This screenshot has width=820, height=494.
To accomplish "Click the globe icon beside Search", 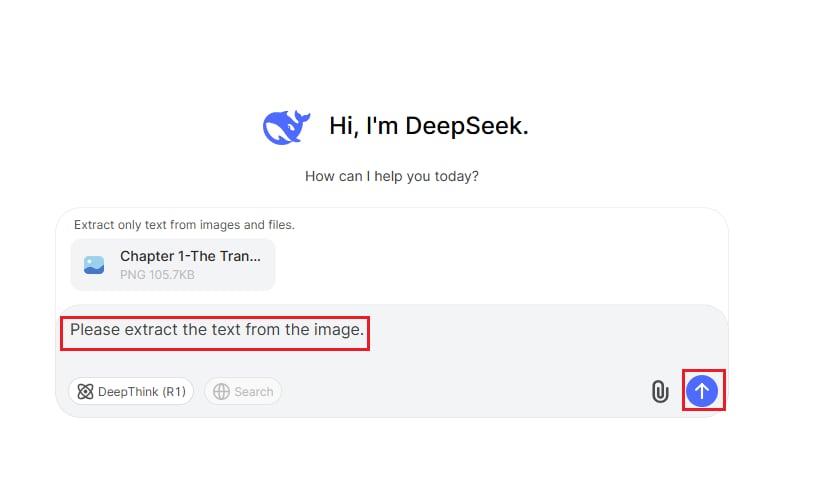I will click(221, 392).
